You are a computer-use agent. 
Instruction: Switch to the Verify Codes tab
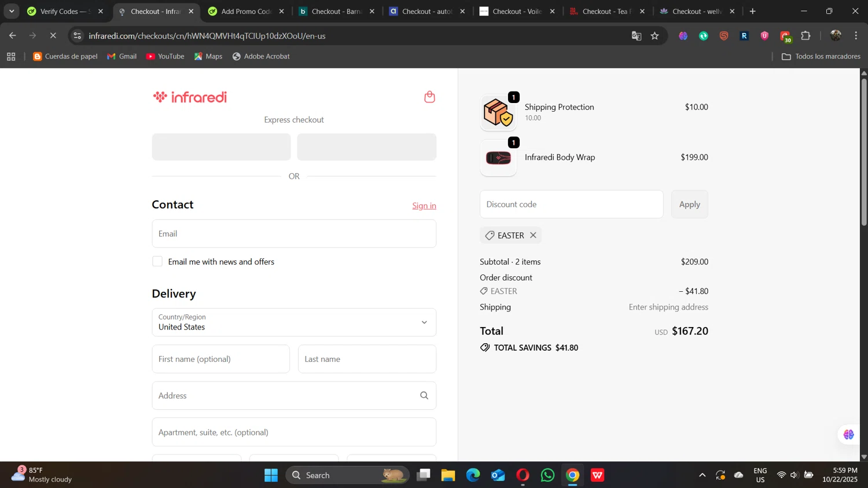[65, 11]
